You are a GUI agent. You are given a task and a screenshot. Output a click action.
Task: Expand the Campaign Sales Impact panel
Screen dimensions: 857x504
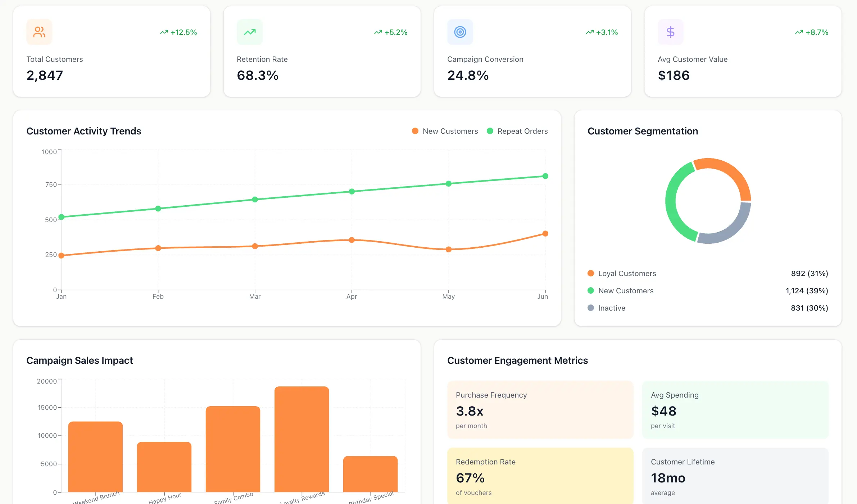[x=217, y=424]
